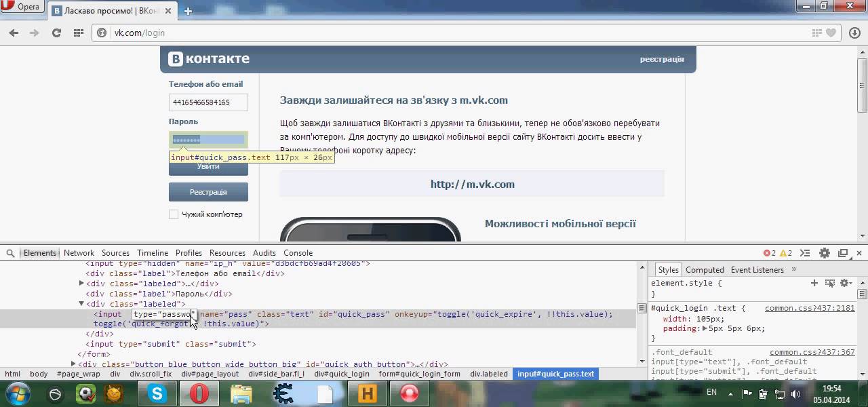Open the Opera menu button

(x=23, y=7)
